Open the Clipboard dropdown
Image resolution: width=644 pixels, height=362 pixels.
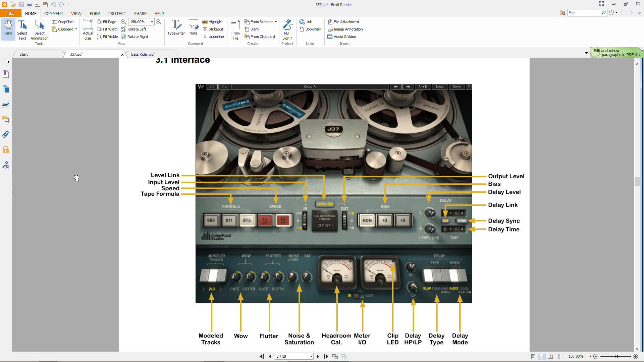coord(76,29)
